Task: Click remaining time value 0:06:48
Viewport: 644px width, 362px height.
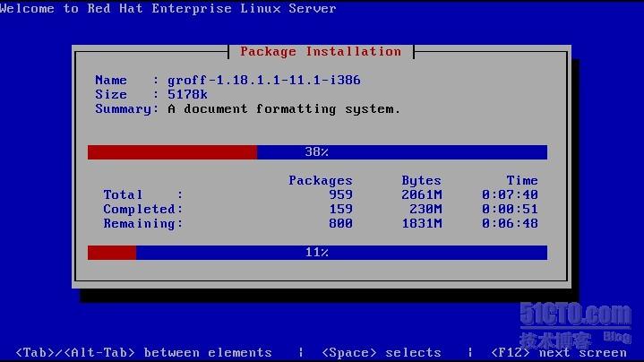Action: 510,223
